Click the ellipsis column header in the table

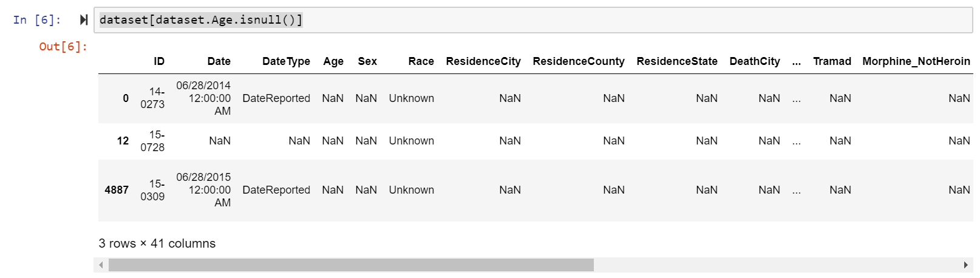796,61
